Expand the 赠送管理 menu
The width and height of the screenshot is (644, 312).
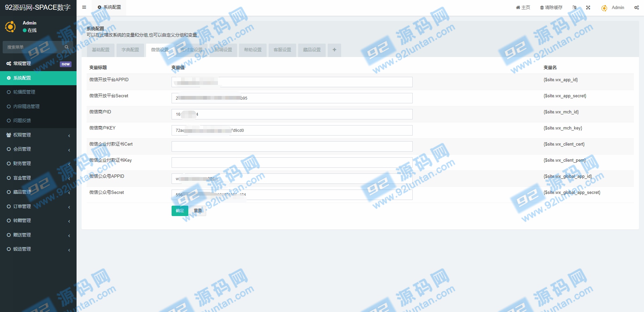pos(38,235)
